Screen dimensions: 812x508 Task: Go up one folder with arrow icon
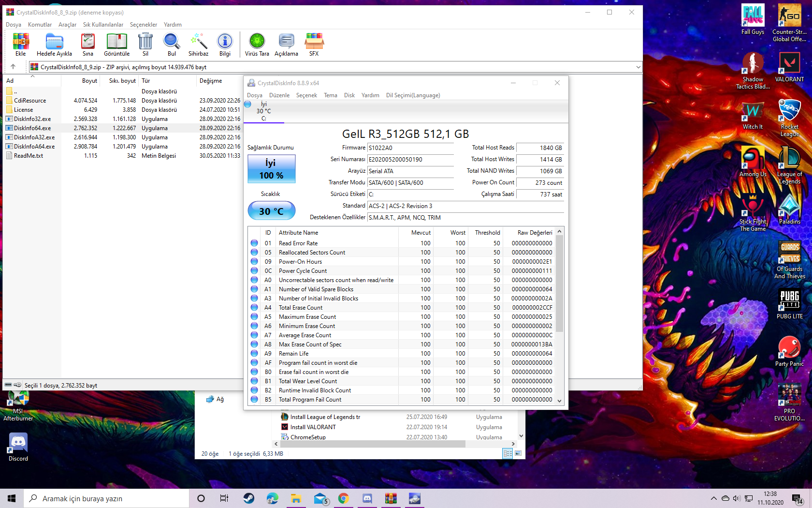pyautogui.click(x=13, y=67)
